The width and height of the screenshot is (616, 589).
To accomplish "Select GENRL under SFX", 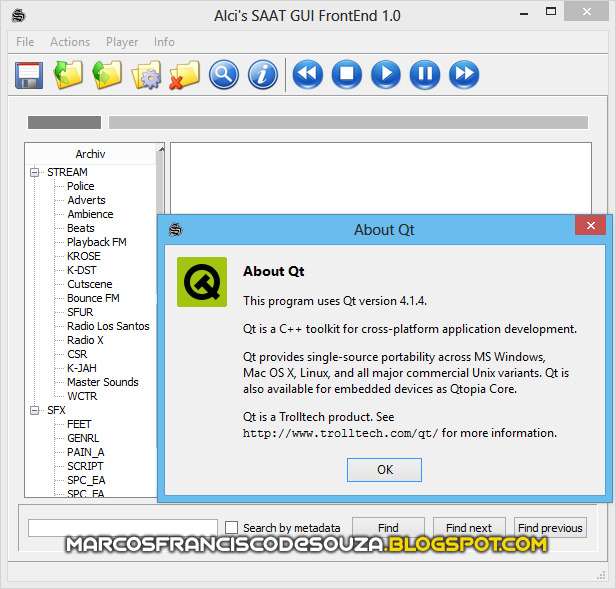I will pyautogui.click(x=83, y=438).
